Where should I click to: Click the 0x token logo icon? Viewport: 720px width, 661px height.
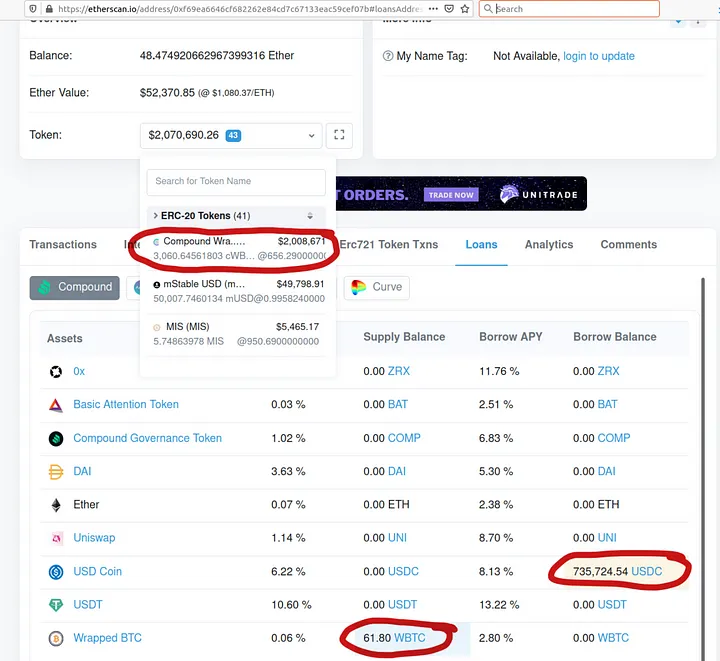[56, 371]
